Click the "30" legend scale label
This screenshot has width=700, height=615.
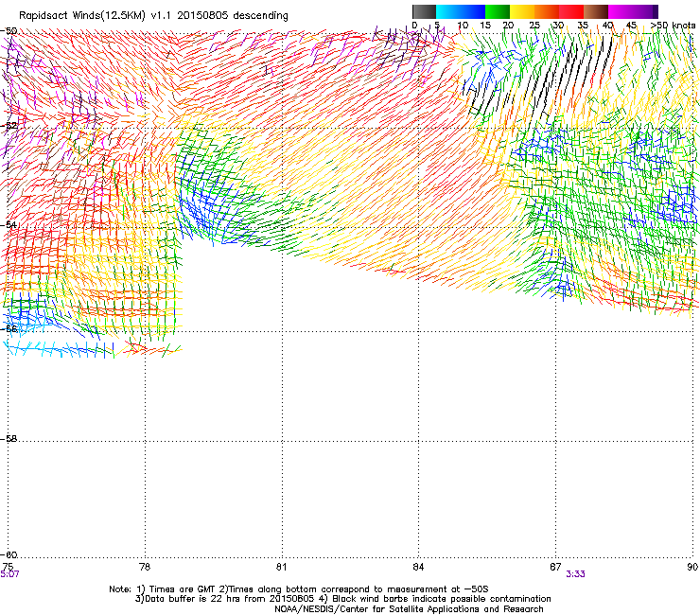click(x=558, y=25)
